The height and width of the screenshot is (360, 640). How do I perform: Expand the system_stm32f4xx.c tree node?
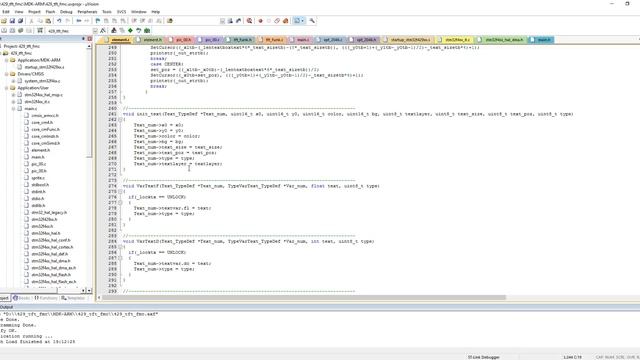click(x=13, y=81)
